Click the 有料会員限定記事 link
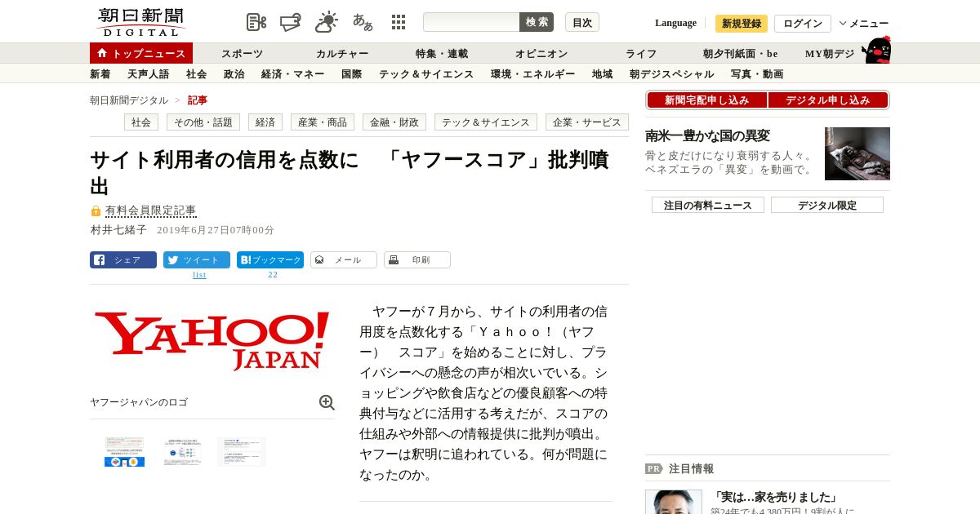 click(x=150, y=210)
